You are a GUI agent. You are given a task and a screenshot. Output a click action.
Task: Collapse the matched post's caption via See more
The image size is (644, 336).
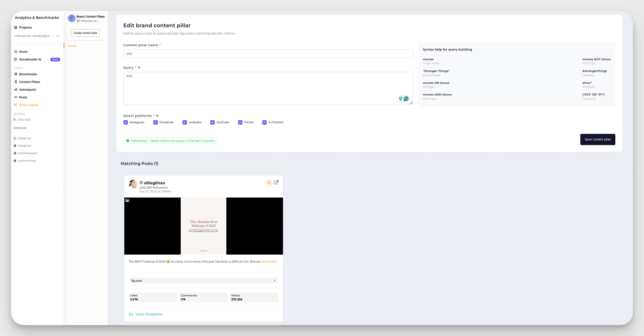(x=270, y=261)
